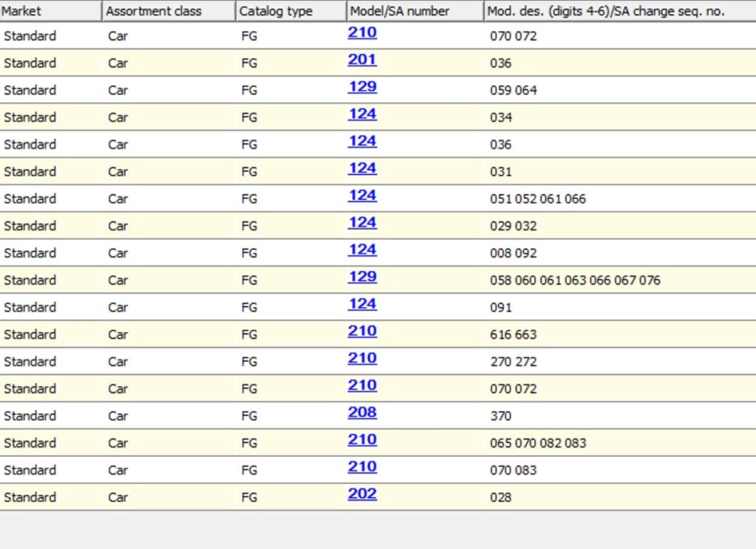Click 'FG' in the model 202 row
The height and width of the screenshot is (549, 756).
[249, 497]
